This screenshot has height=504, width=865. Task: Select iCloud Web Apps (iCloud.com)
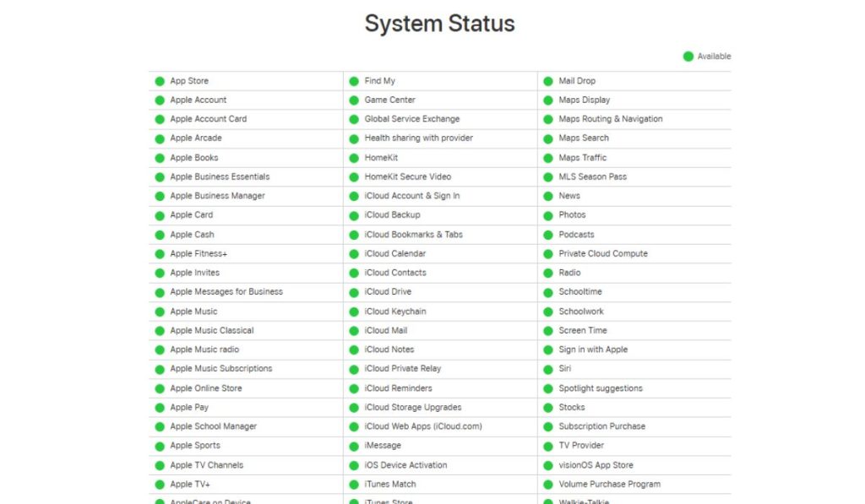point(423,426)
